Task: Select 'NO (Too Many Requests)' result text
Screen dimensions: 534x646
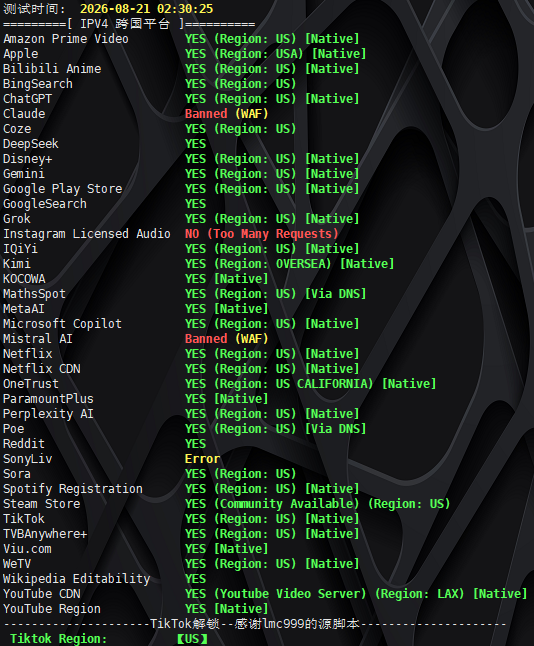Action: [262, 234]
